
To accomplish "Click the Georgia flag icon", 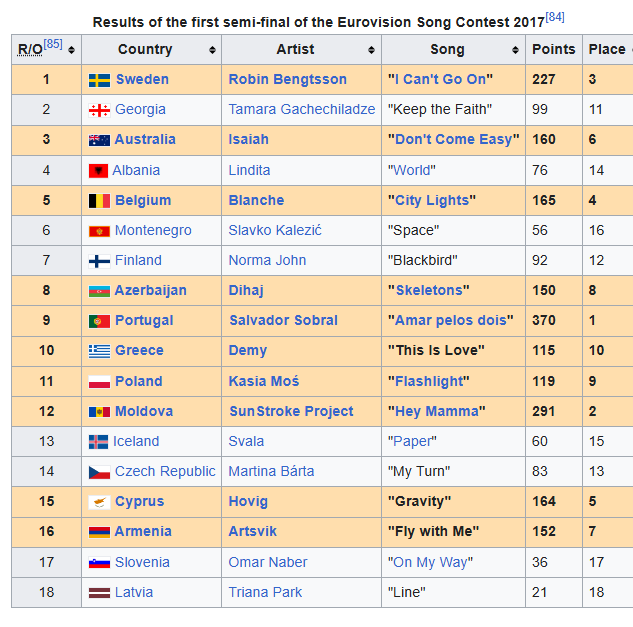I will tap(99, 110).
